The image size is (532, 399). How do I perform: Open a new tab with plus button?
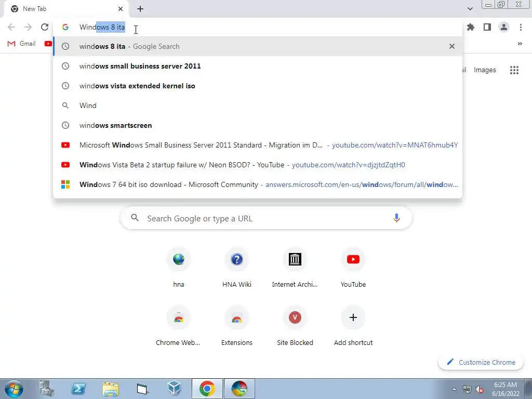point(140,9)
